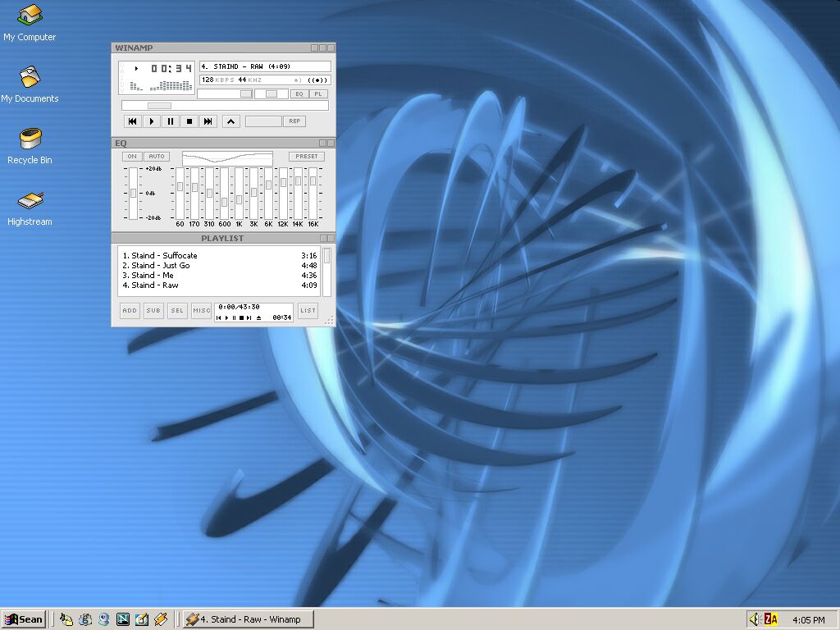This screenshot has width=840, height=630.
Task: Toggle the PL playlist window button
Action: (x=318, y=94)
